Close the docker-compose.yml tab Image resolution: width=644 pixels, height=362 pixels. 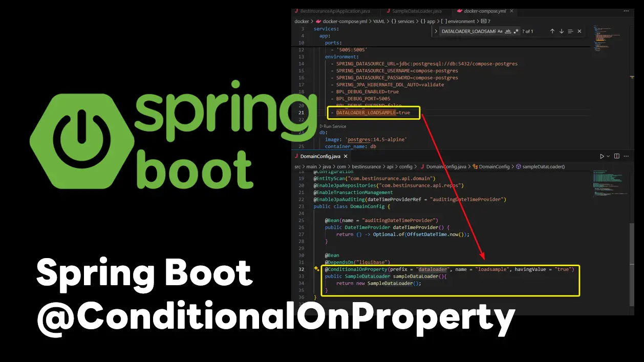pos(511,11)
